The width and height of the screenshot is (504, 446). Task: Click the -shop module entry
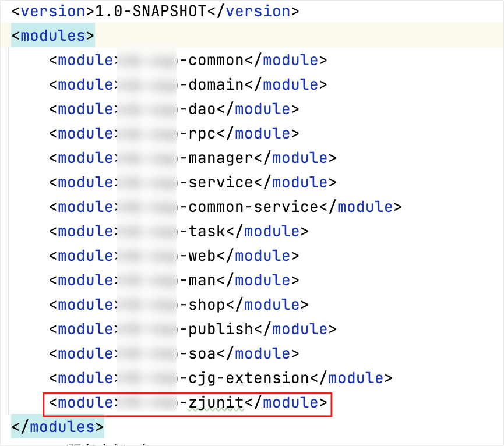(x=179, y=305)
